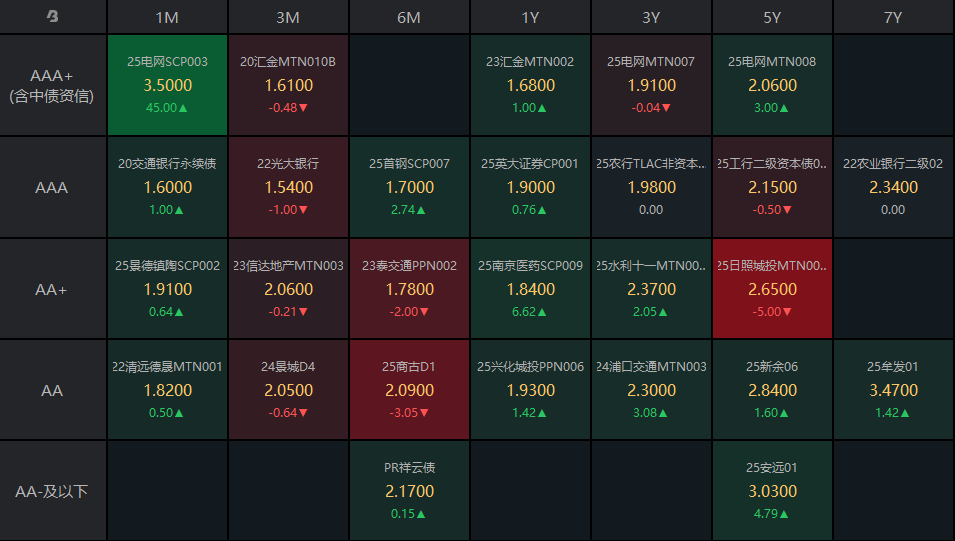955x541 pixels.
Task: Open the 25日照城投MTN bond cell
Action: (772, 289)
